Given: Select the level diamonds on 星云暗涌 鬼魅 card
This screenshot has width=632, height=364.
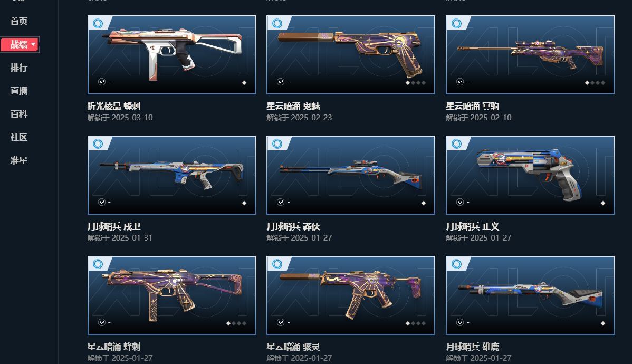Looking at the screenshot, I should [x=416, y=83].
